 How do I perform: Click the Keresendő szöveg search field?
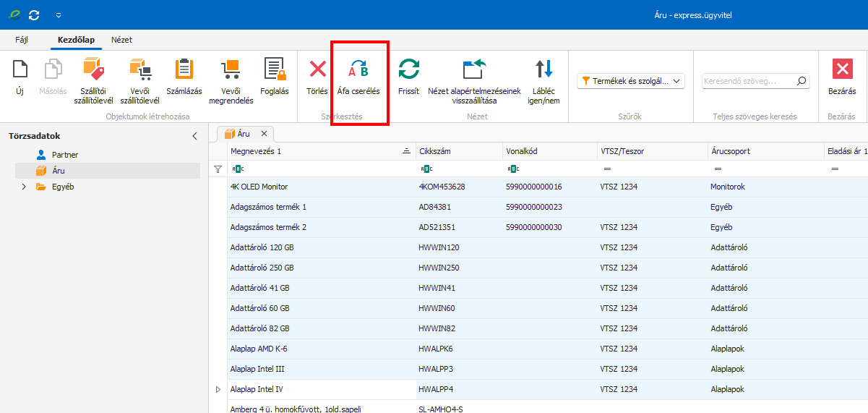(x=748, y=82)
